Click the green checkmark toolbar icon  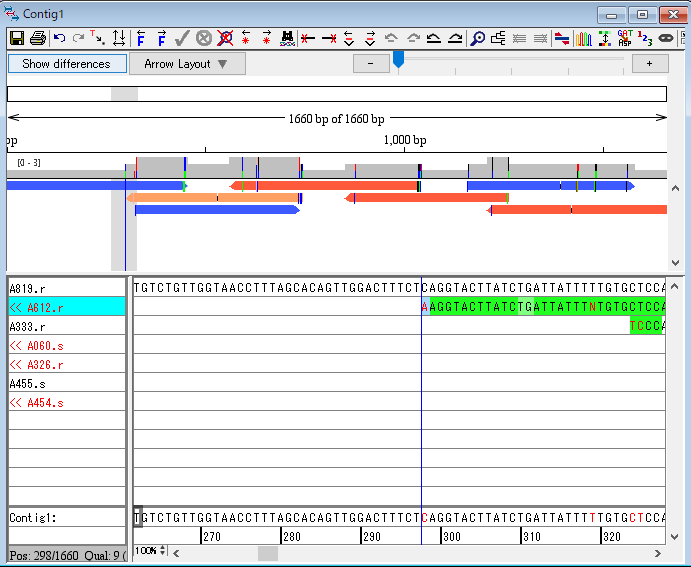[182, 38]
